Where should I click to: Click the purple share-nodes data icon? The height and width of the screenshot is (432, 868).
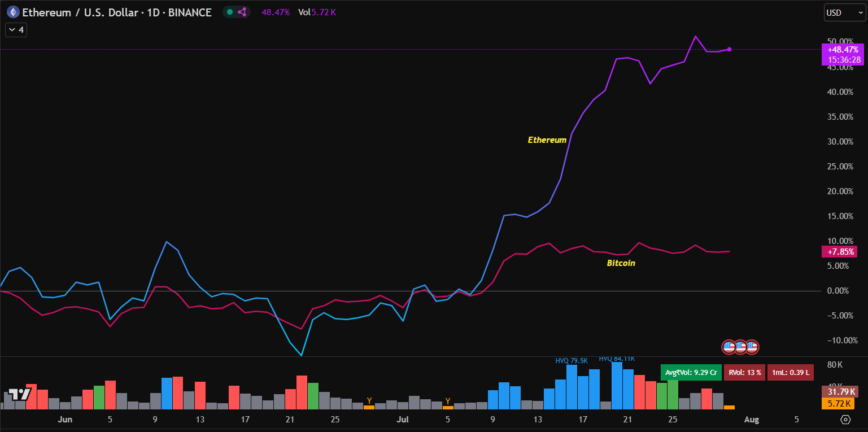[x=242, y=12]
